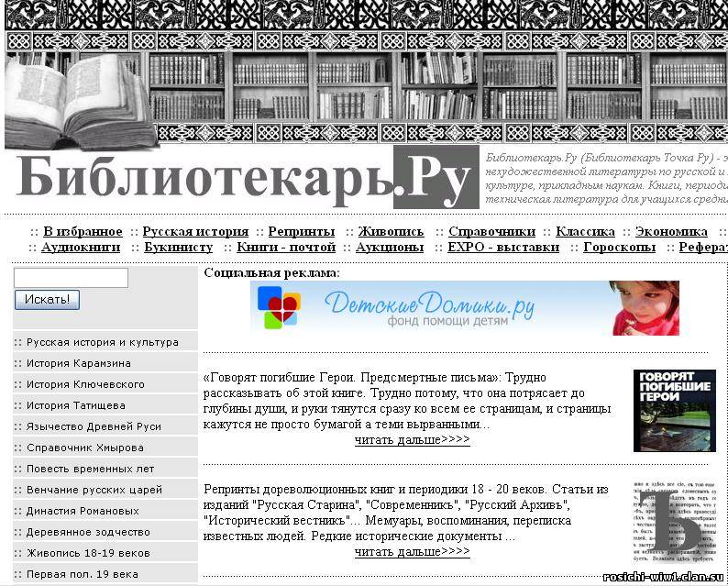Select Деревянное зодчество sidebar item
The height and width of the screenshot is (586, 728).
[105, 532]
